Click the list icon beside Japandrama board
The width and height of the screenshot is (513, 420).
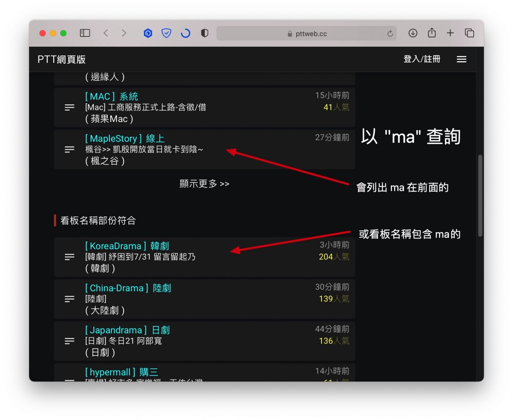(69, 341)
